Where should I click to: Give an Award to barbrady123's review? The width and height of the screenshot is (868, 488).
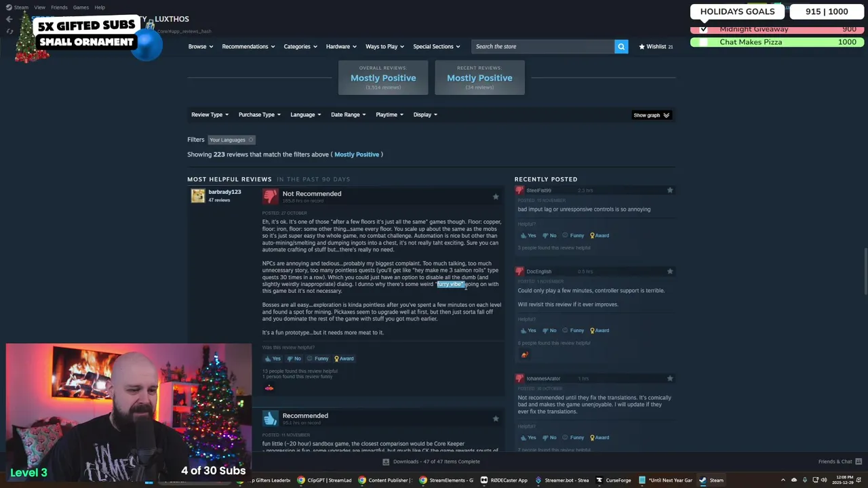click(344, 359)
